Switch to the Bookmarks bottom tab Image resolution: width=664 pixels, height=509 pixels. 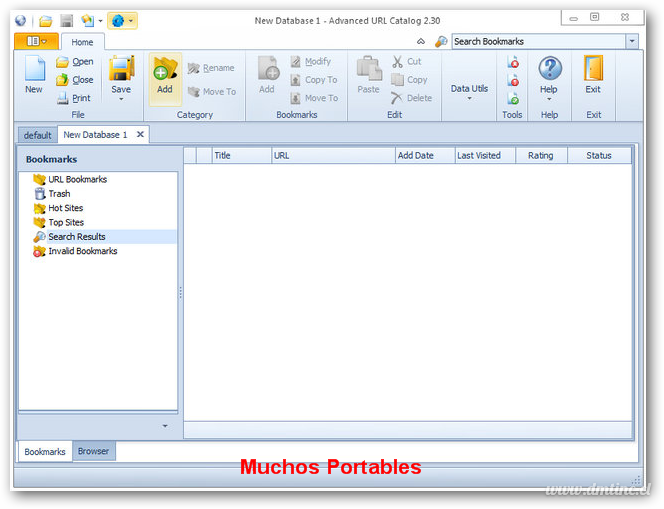pyautogui.click(x=45, y=451)
